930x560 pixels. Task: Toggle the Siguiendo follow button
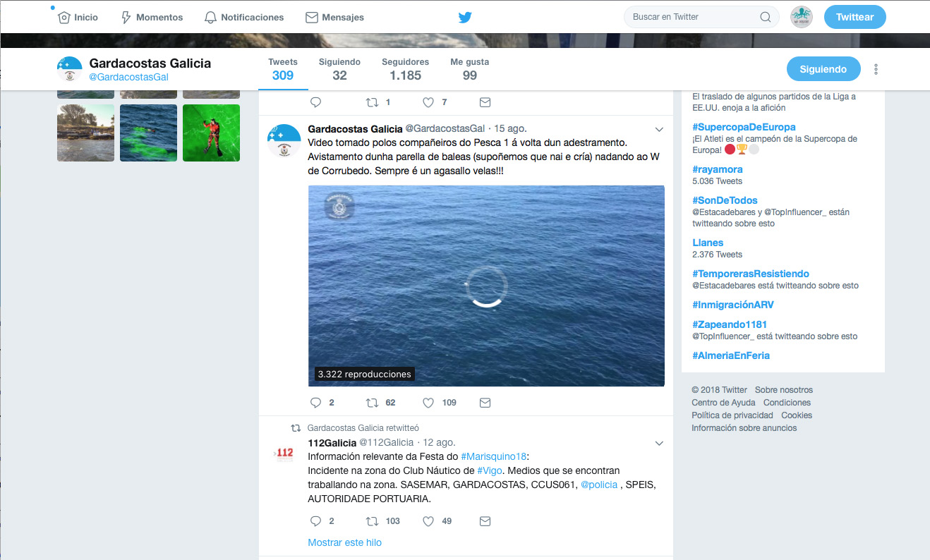[823, 69]
